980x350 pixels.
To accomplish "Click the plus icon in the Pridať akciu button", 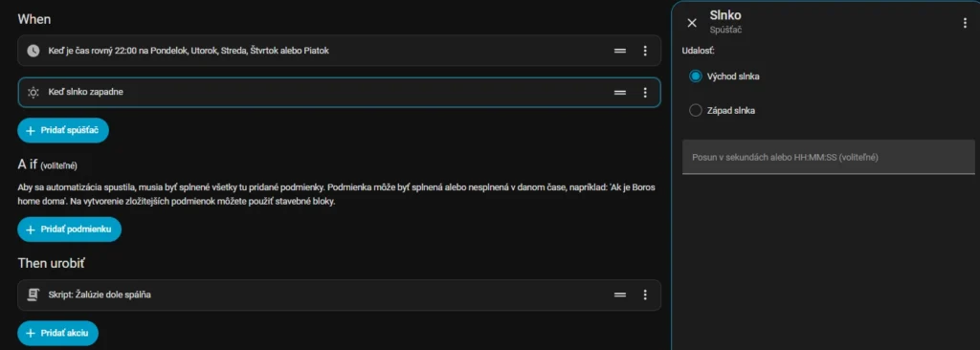I will pyautogui.click(x=31, y=334).
